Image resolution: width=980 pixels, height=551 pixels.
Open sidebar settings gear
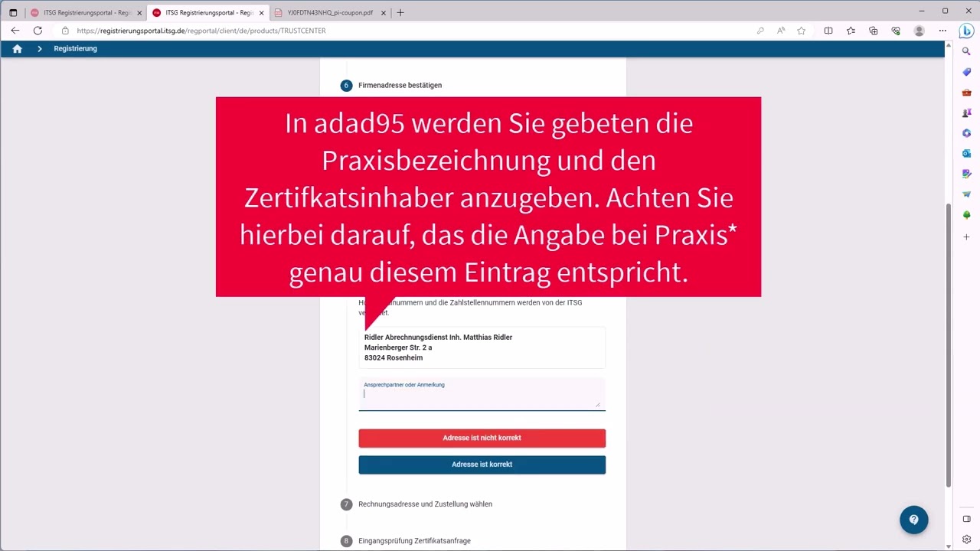[x=966, y=539]
